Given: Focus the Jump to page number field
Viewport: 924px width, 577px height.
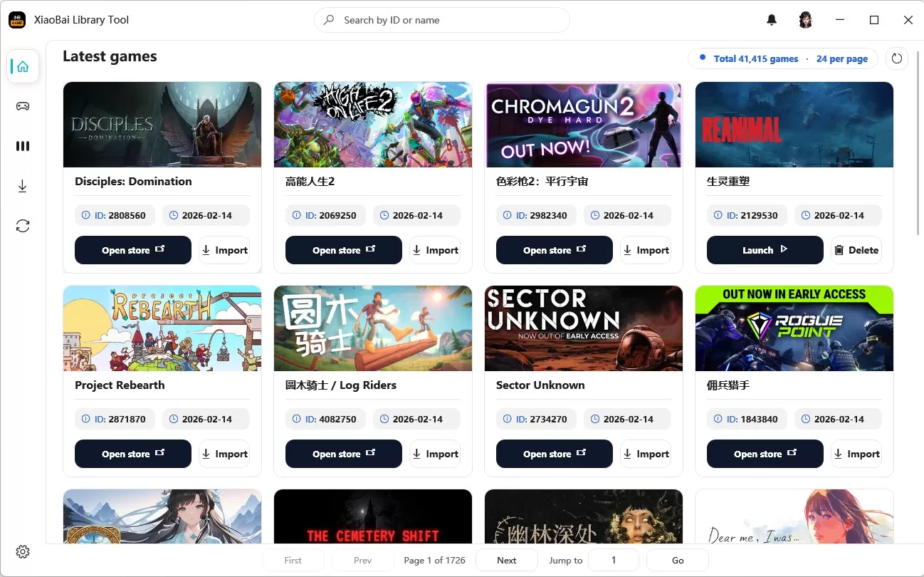Looking at the screenshot, I should click(x=613, y=560).
